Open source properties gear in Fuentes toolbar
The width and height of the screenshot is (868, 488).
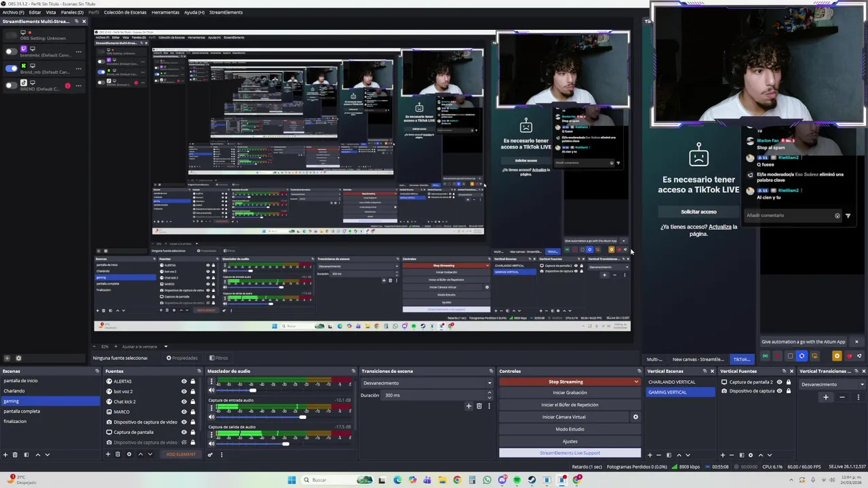[129, 454]
